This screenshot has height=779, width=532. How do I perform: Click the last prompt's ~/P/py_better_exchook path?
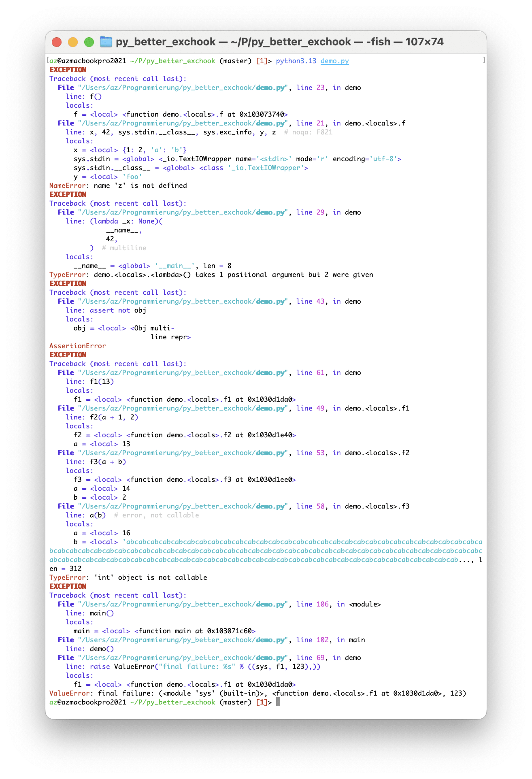click(x=172, y=702)
